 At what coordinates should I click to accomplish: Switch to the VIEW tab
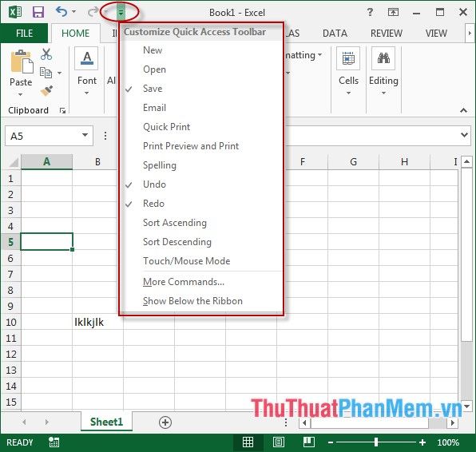(436, 33)
